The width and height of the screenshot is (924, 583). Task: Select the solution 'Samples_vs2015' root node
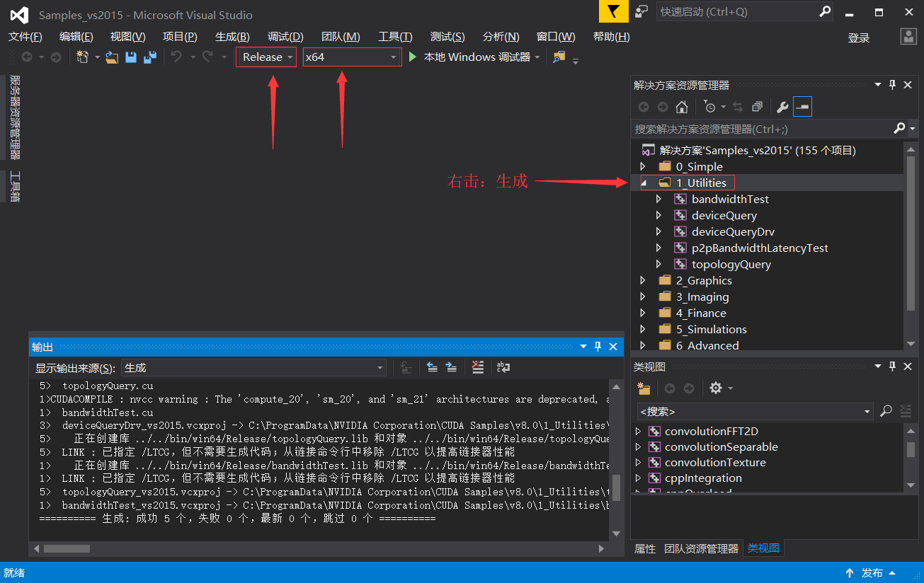click(x=758, y=150)
